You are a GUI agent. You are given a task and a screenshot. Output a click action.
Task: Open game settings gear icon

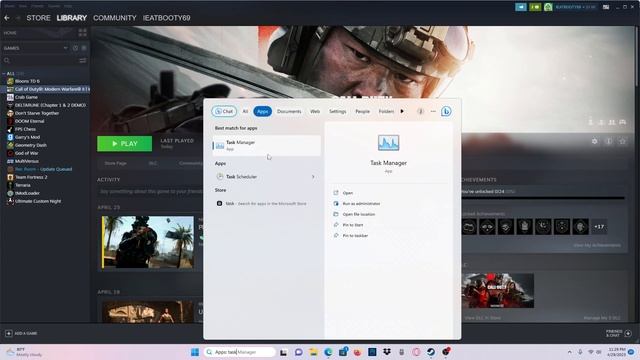pos(595,141)
